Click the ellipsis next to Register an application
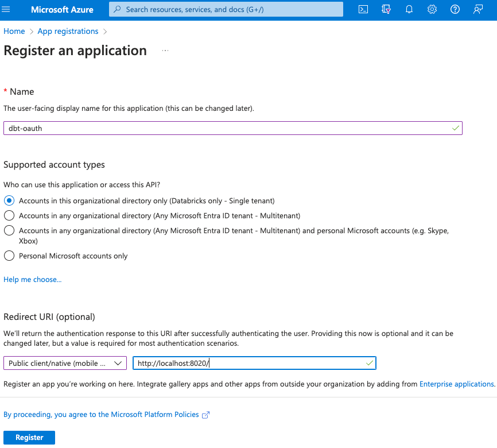The height and width of the screenshot is (448, 497). tap(165, 51)
